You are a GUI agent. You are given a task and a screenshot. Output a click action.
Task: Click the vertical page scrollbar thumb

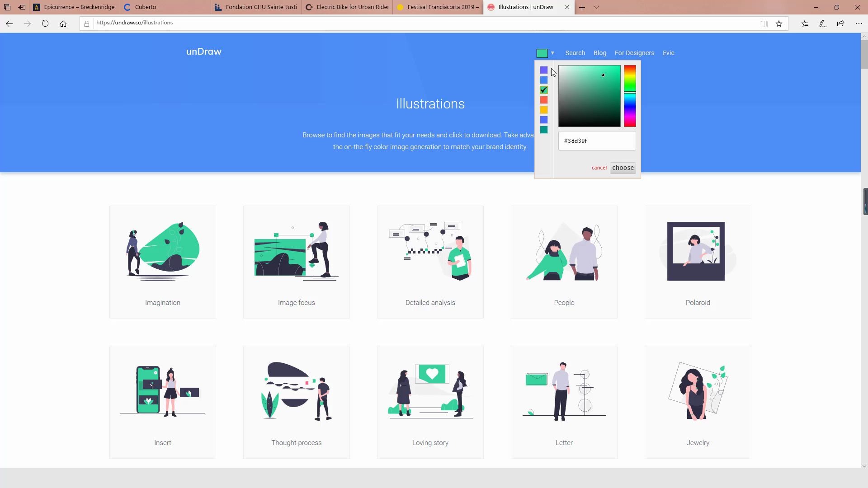click(x=864, y=55)
